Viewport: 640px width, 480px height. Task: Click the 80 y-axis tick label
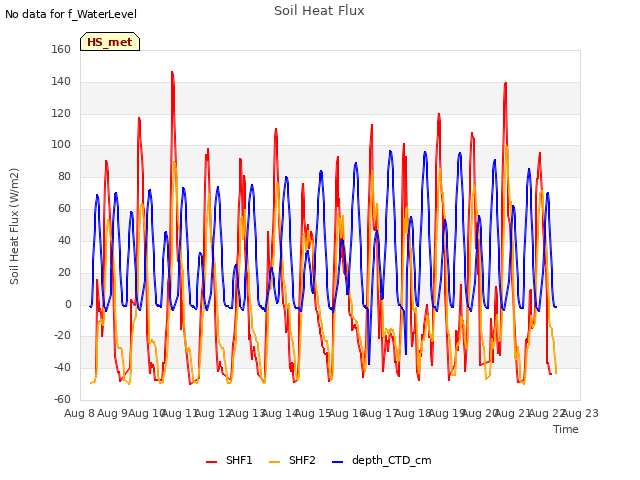click(x=64, y=176)
